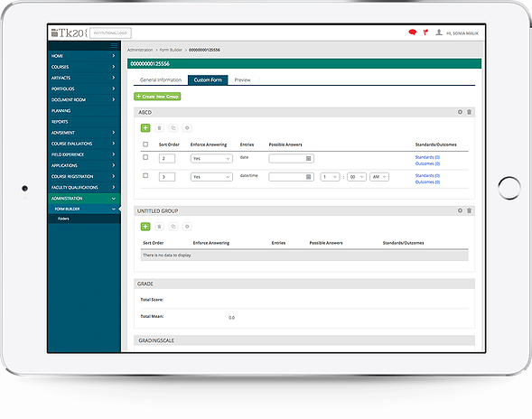Open the Untitled Group header settings gear
Screen dimensions: 532x419
[x=460, y=210]
